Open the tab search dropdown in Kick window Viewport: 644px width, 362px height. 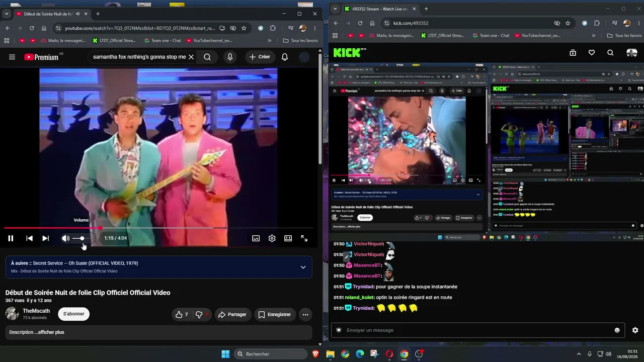pos(335,9)
